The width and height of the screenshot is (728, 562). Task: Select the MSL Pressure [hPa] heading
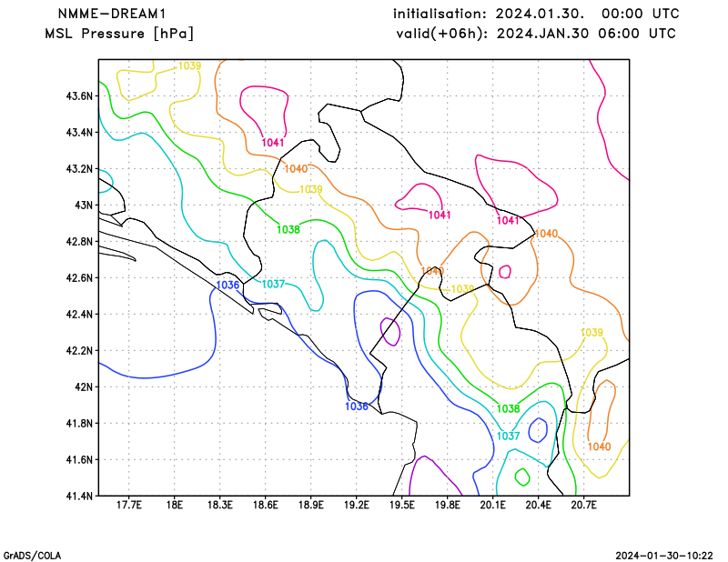(x=119, y=34)
